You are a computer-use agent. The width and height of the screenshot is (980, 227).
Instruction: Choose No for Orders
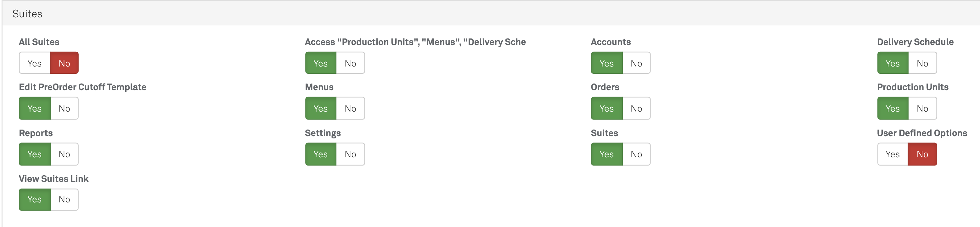(636, 108)
